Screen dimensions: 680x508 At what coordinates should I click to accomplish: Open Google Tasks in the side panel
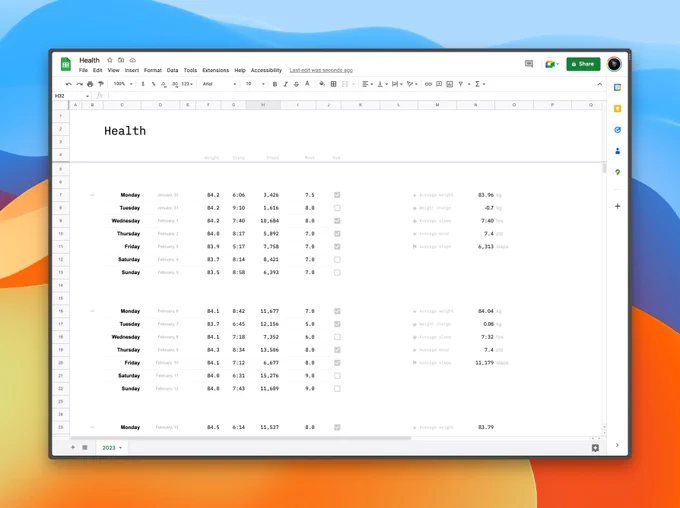point(618,130)
